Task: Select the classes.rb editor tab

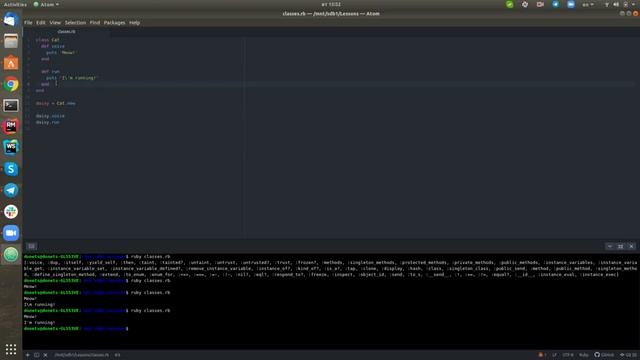Action: (66, 31)
